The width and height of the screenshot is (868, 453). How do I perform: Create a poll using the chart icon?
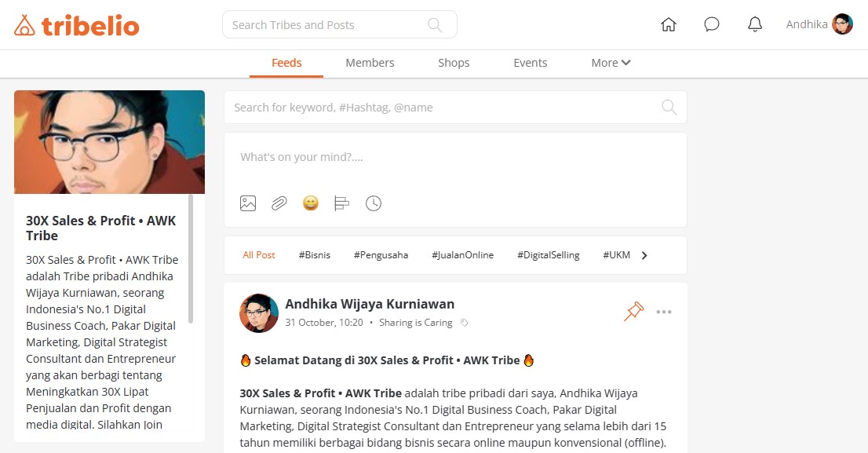click(341, 203)
